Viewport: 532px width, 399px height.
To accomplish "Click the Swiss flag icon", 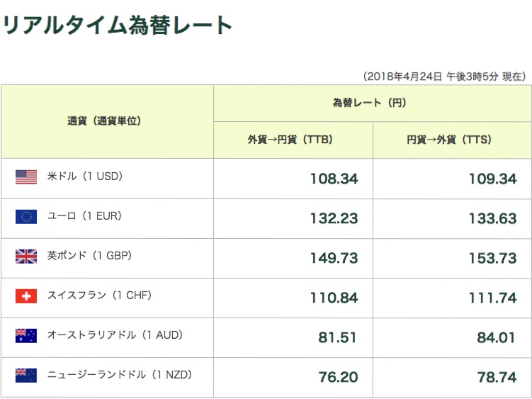I will [x=26, y=296].
